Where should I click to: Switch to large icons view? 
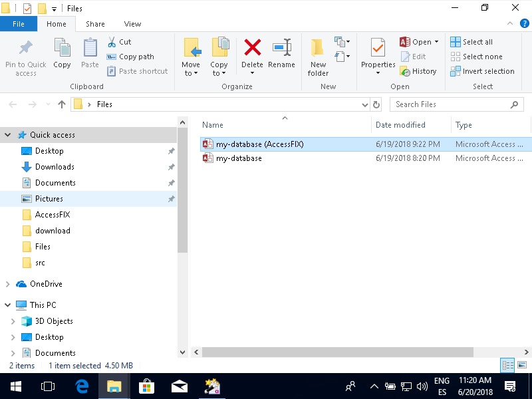pos(522,365)
